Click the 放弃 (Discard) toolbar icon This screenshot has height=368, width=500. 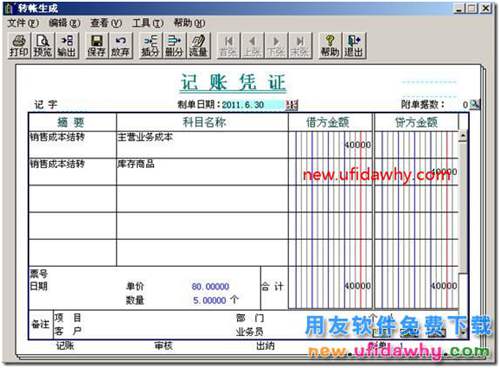click(120, 46)
